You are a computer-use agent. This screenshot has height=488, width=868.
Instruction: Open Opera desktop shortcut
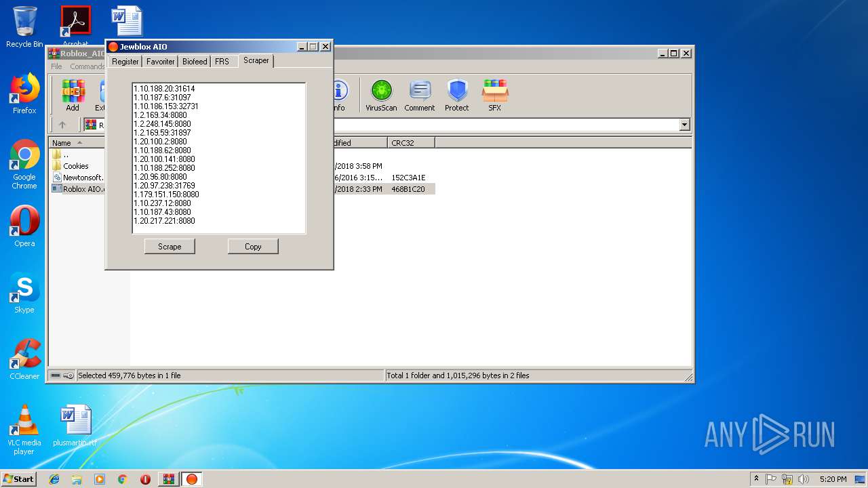(24, 226)
